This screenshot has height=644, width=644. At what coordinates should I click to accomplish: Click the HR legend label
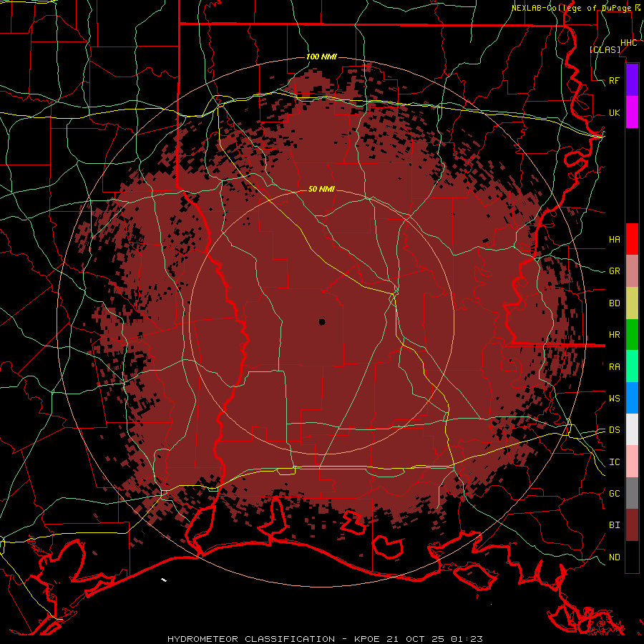[615, 335]
